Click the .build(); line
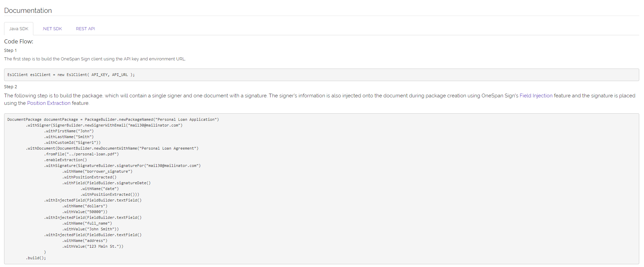 (x=36, y=258)
